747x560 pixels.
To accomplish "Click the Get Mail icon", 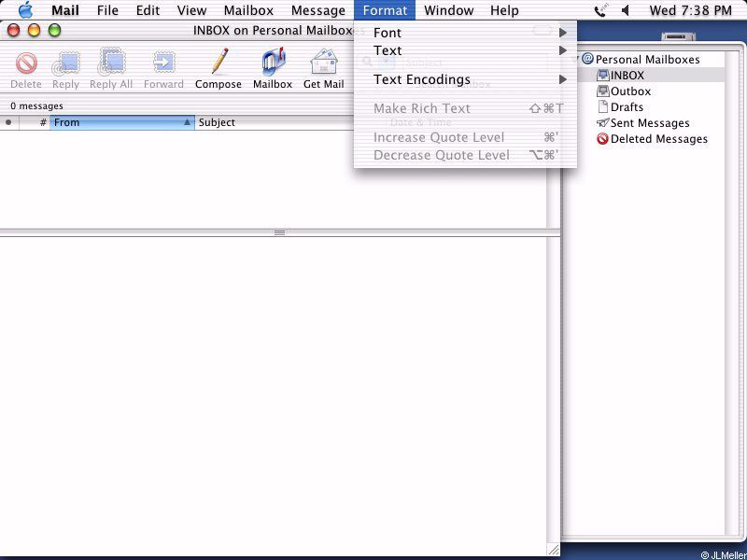I will coord(324,62).
